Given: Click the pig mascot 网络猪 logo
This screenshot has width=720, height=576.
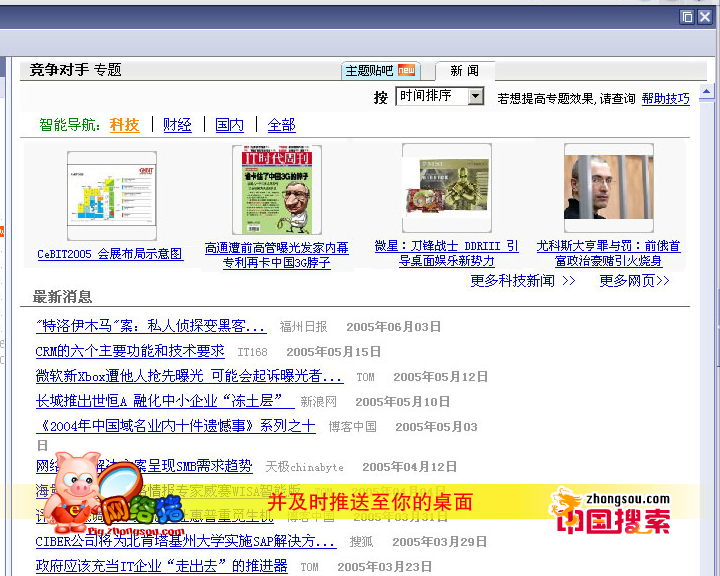Looking at the screenshot, I should (115, 495).
